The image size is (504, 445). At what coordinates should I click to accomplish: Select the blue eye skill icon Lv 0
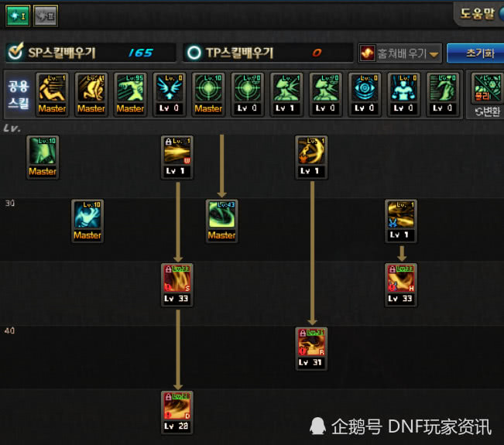coord(365,94)
